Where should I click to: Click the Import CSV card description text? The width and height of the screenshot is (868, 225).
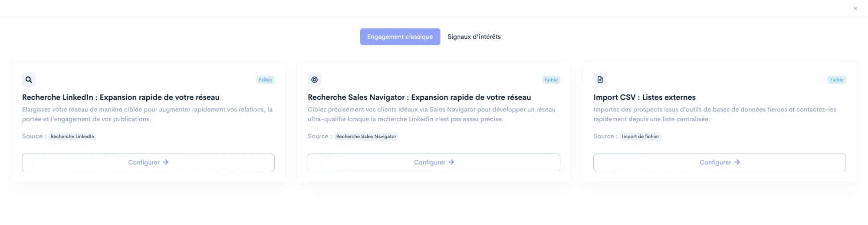[x=714, y=114]
